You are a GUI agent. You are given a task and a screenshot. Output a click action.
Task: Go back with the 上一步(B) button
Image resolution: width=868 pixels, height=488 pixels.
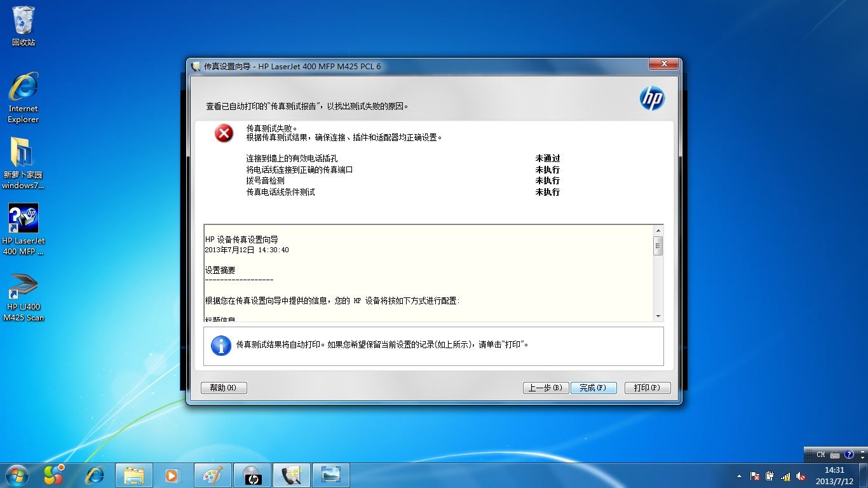(x=546, y=388)
